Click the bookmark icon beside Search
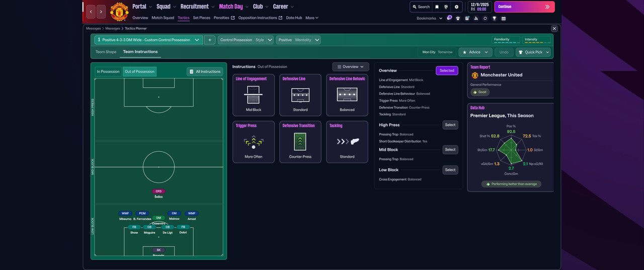Screen dimensions: 644x270 click(437, 7)
